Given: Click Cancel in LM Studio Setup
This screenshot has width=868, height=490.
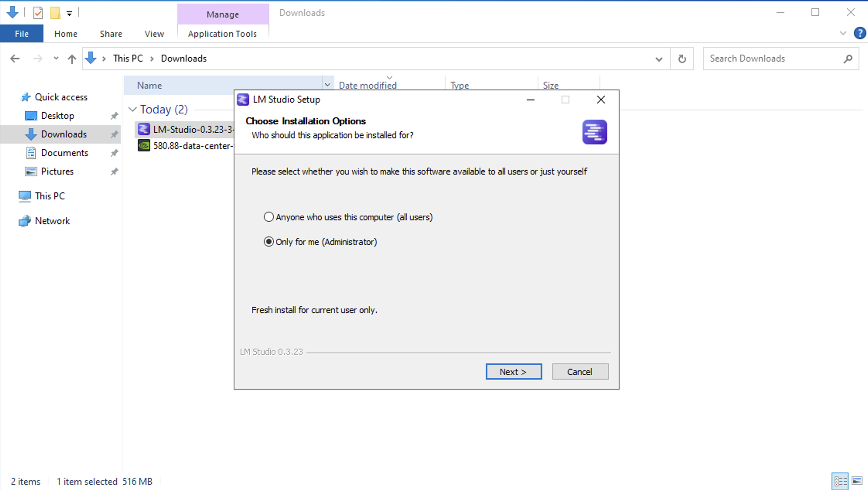Looking at the screenshot, I should (x=579, y=372).
